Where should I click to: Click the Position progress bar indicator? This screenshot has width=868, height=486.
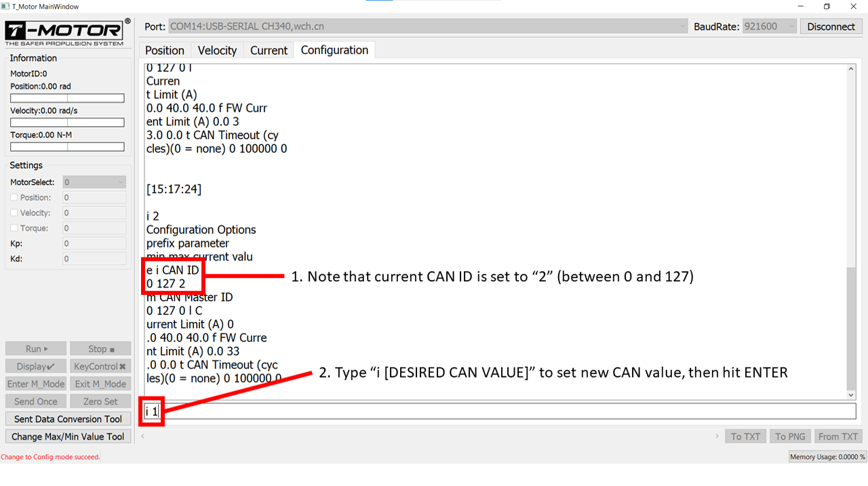(x=67, y=98)
